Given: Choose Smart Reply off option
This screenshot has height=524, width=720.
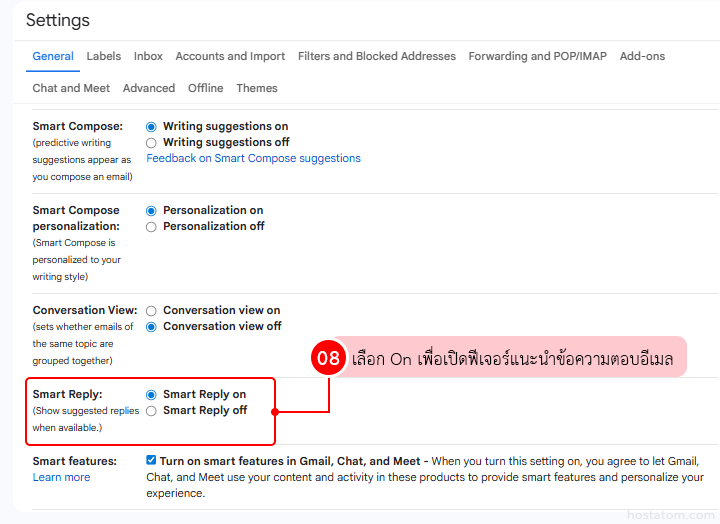Looking at the screenshot, I should (x=151, y=411).
